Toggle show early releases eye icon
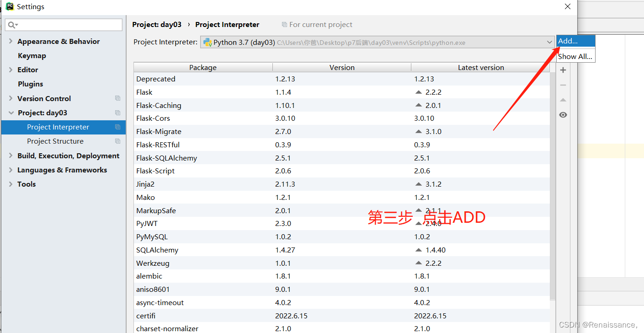 (563, 115)
